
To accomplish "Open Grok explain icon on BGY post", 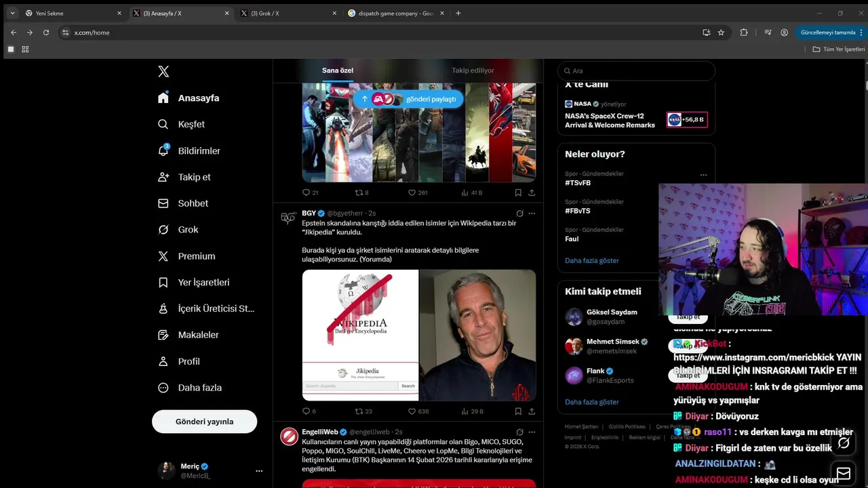I will tap(519, 213).
